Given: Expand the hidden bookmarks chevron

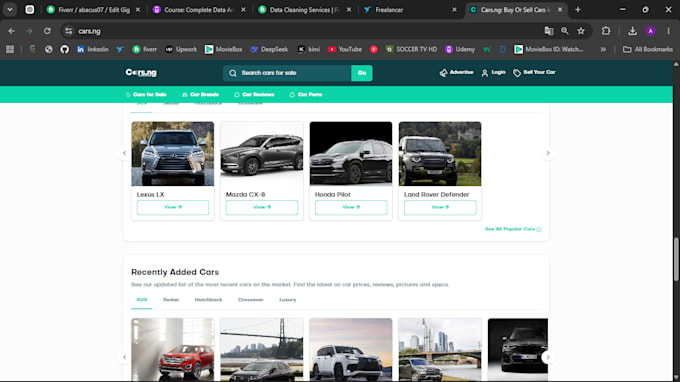Looking at the screenshot, I should tap(603, 49).
